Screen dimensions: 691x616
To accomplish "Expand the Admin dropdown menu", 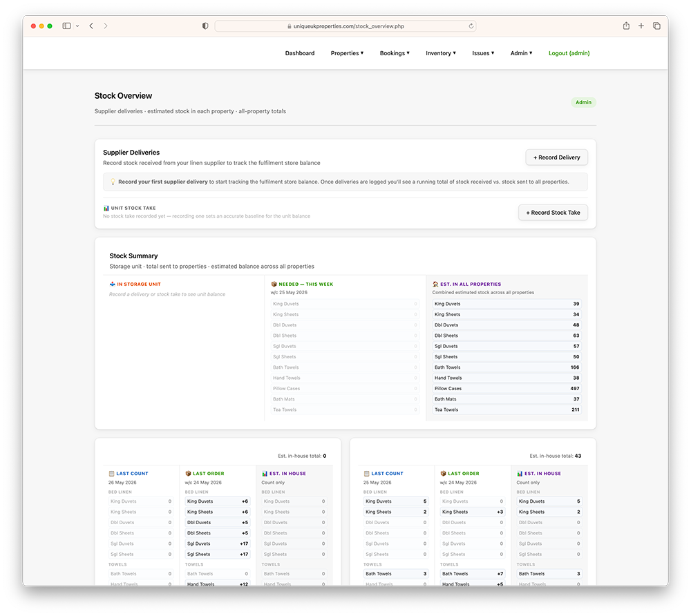I will [521, 53].
